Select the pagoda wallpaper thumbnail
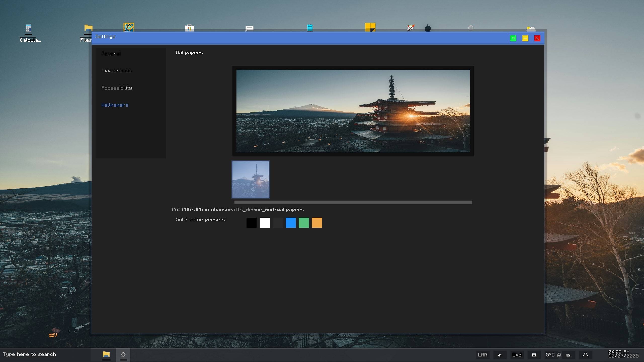 click(250, 179)
